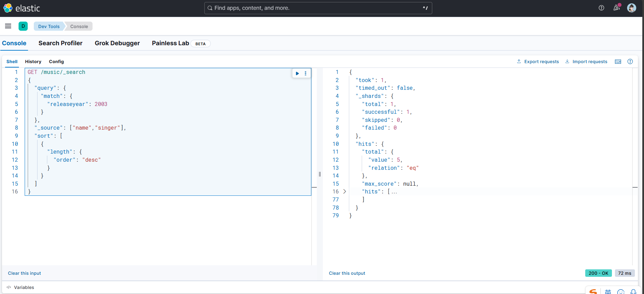Click the "max_score": null output line
The width and height of the screenshot is (644, 294).
pos(390,184)
